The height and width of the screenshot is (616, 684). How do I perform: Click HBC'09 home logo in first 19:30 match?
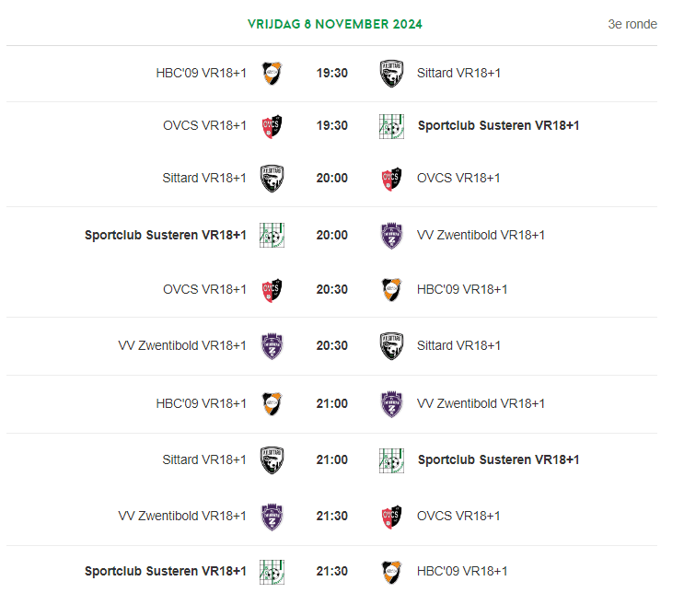coord(272,73)
